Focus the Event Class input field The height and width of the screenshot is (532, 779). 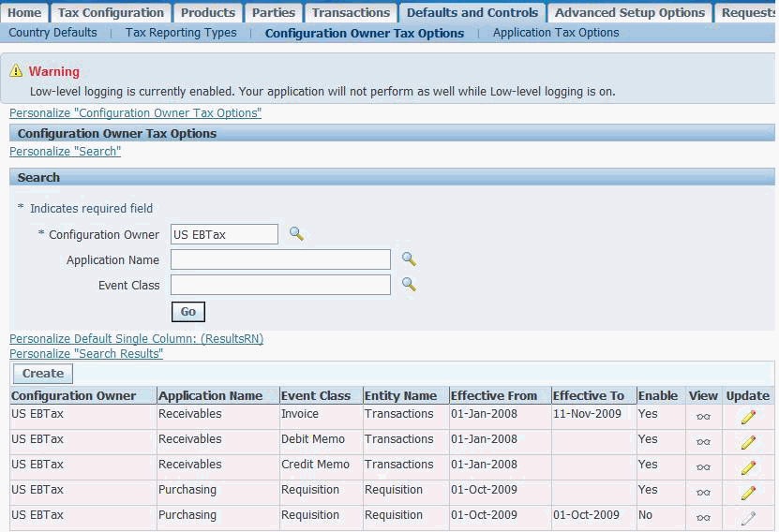pos(280,285)
